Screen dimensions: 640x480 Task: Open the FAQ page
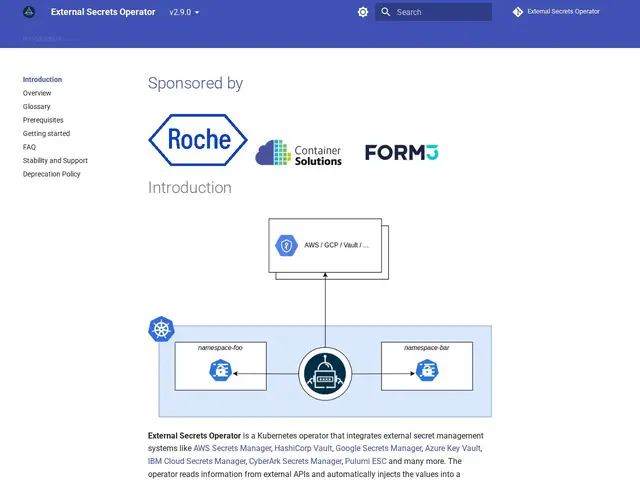click(29, 147)
